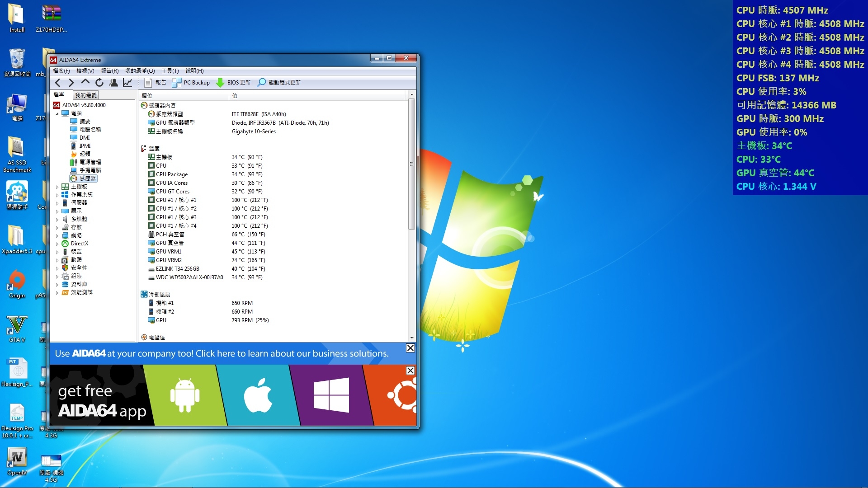Expand the DirectX tree node
Screen dimensions: 868x488
coord(57,244)
